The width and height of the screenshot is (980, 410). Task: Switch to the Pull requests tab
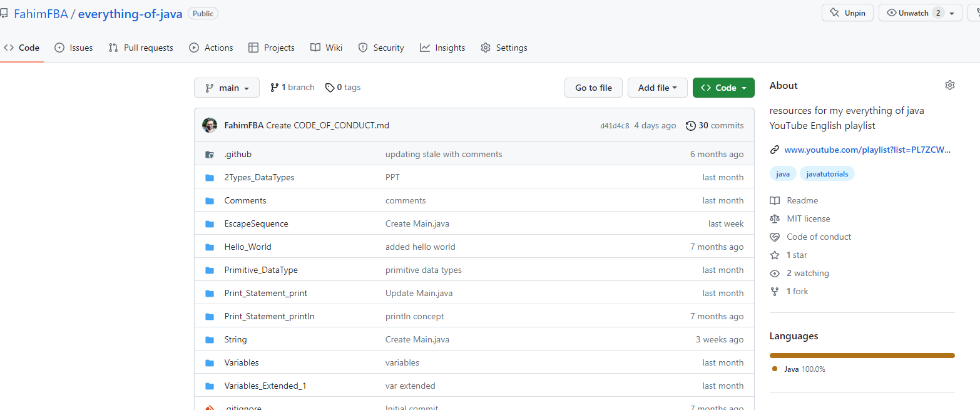pos(141,48)
